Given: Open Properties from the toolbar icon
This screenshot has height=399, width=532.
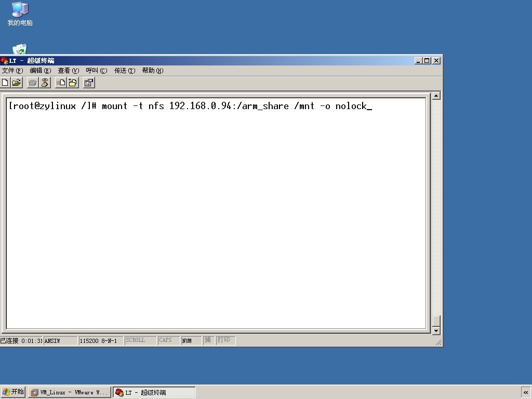Looking at the screenshot, I should pos(89,83).
